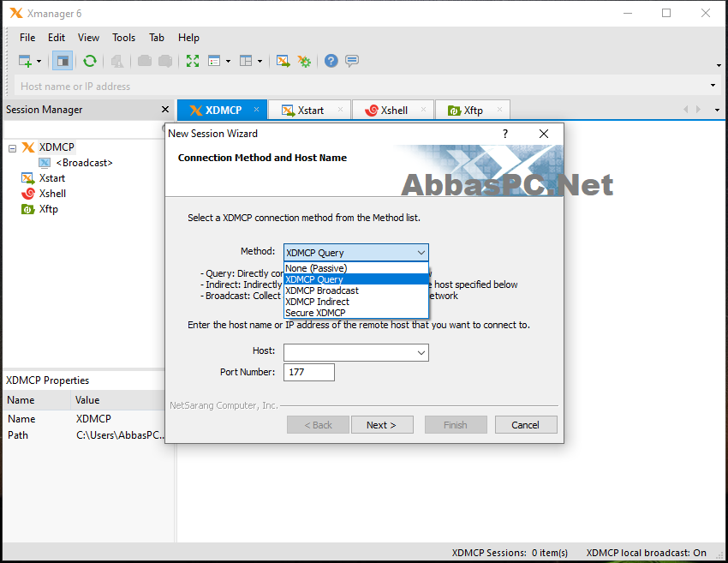Close the Xshell tab
This screenshot has height=563, width=728.
click(x=423, y=109)
